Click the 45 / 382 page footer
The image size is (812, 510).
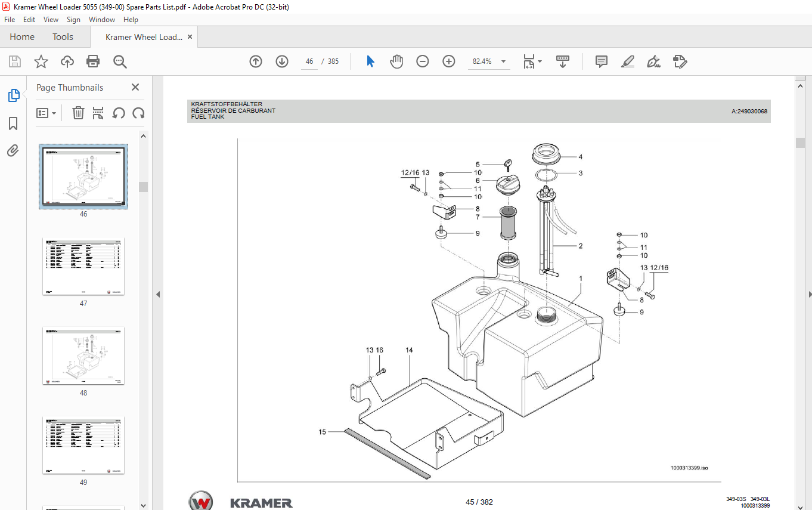479,502
